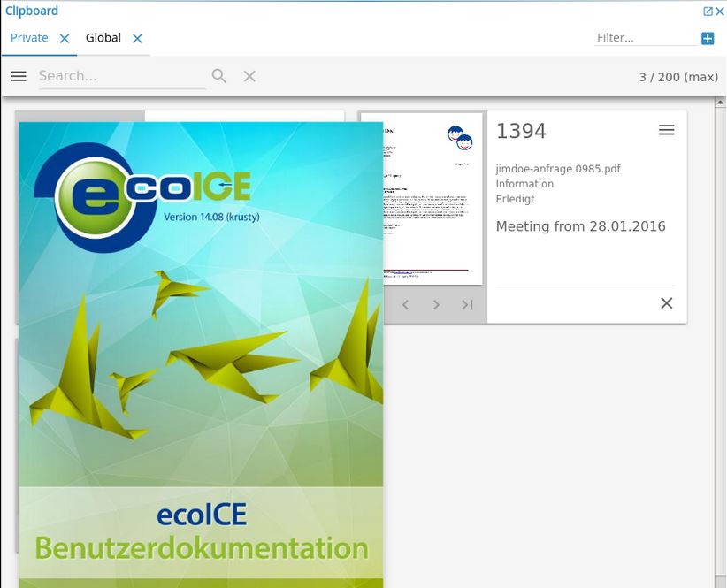
Task: Jump to last page of jimdoe-anfrage preview
Action: (467, 304)
